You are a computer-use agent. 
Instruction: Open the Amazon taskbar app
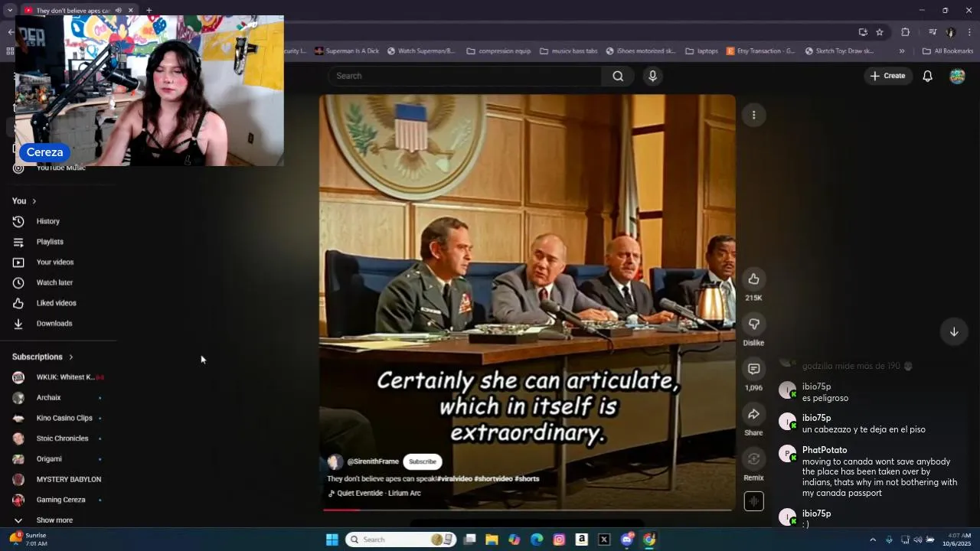pyautogui.click(x=582, y=540)
